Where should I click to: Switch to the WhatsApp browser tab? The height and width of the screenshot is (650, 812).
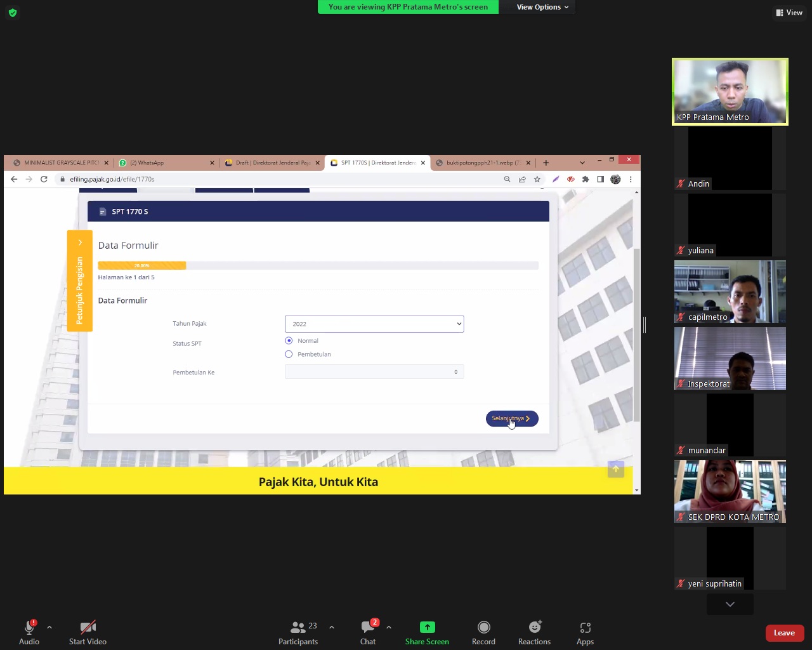(x=165, y=162)
